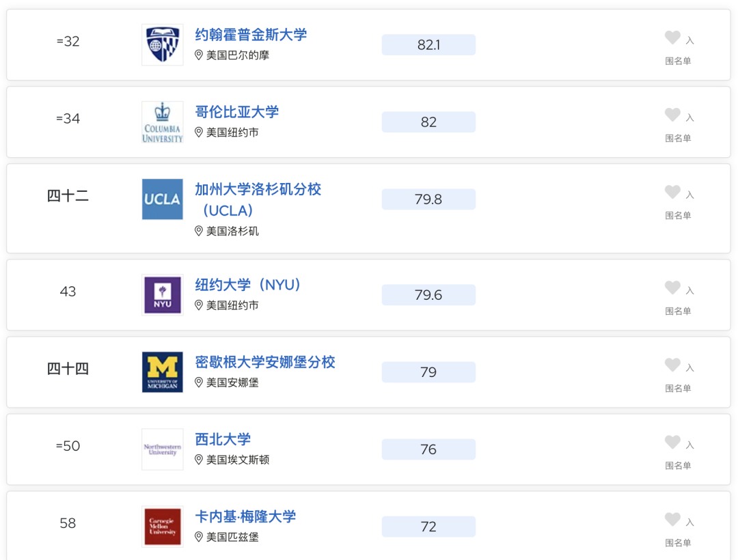Shortlist 卡内基·梅隆大学 with heart icon
Screen dimensions: 738x560
coord(672,519)
